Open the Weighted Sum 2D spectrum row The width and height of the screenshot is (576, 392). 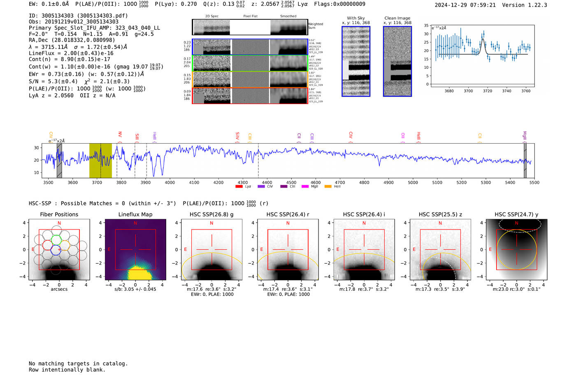point(250,27)
